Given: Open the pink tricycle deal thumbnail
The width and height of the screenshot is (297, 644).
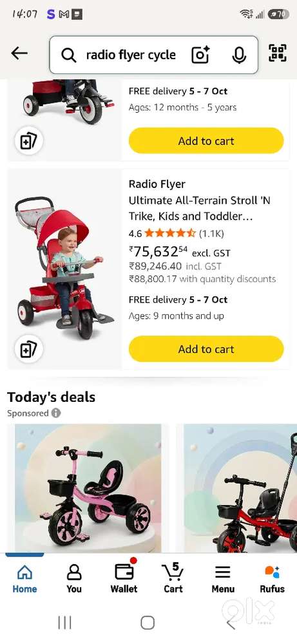Looking at the screenshot, I should (88, 488).
